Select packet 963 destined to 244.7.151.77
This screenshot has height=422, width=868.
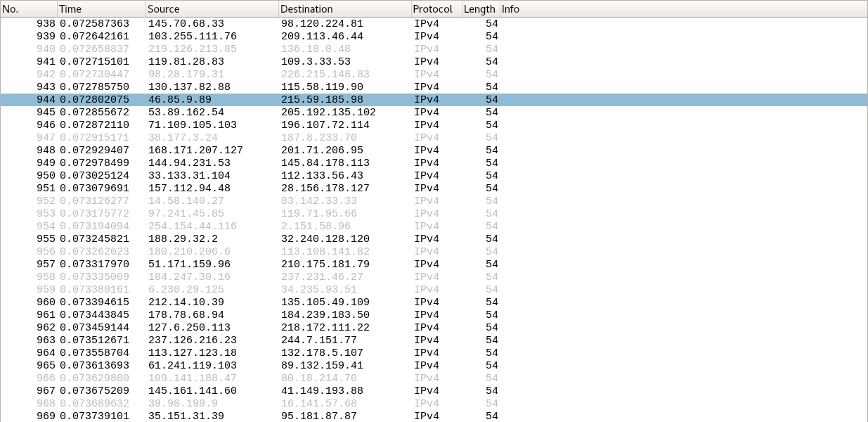click(319, 340)
